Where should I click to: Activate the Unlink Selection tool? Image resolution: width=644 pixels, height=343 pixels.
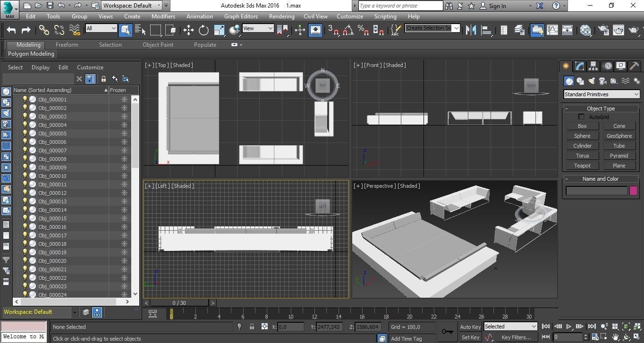pyautogui.click(x=59, y=30)
